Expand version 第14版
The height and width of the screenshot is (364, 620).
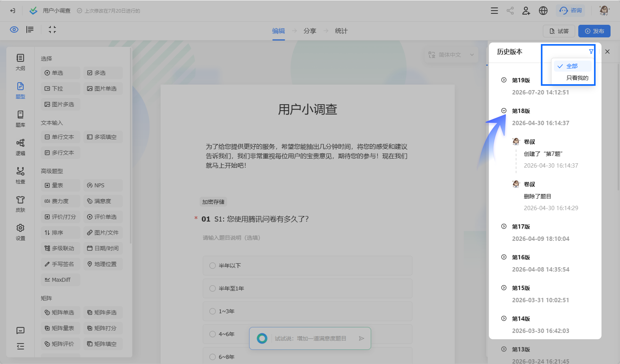coord(504,319)
